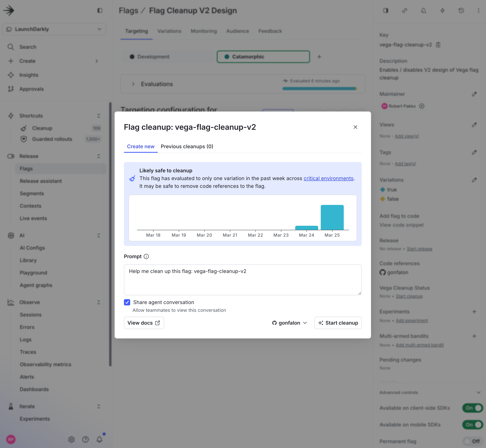Open Search in the sidebar
Image resolution: width=486 pixels, height=448 pixels.
click(28, 47)
